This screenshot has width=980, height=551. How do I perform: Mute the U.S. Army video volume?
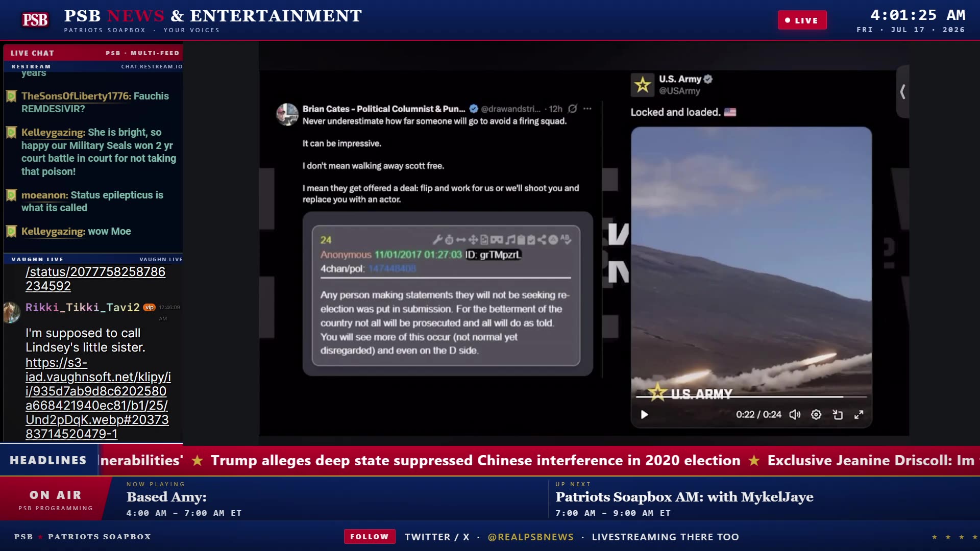[795, 414]
